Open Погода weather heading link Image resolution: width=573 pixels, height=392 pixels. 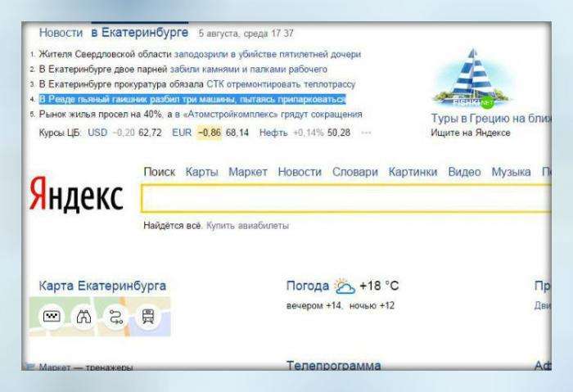[308, 286]
